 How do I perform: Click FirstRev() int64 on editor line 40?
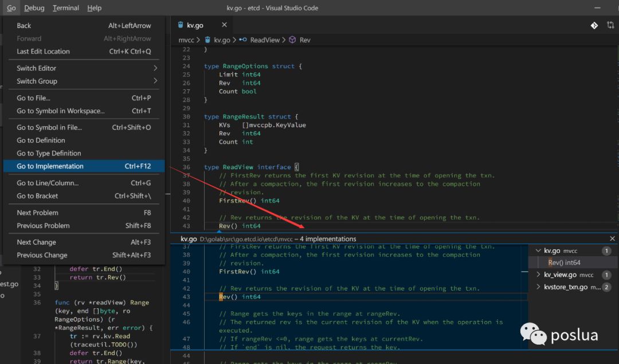tap(249, 201)
